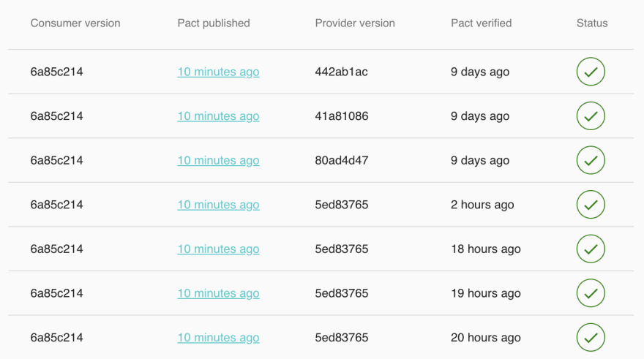Open pact link in the 20 hours ago row
This screenshot has height=359, width=644.
218,338
